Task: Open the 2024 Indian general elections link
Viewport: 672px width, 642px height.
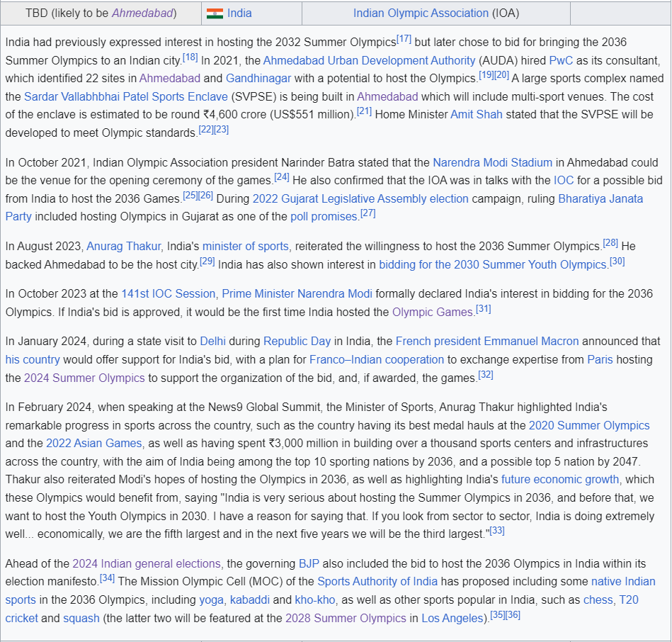Action: [147, 563]
